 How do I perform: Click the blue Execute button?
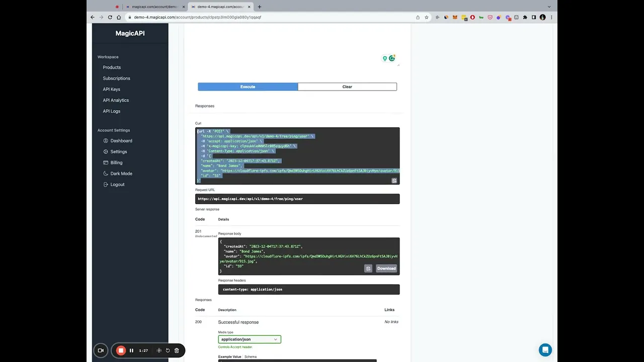point(248,87)
